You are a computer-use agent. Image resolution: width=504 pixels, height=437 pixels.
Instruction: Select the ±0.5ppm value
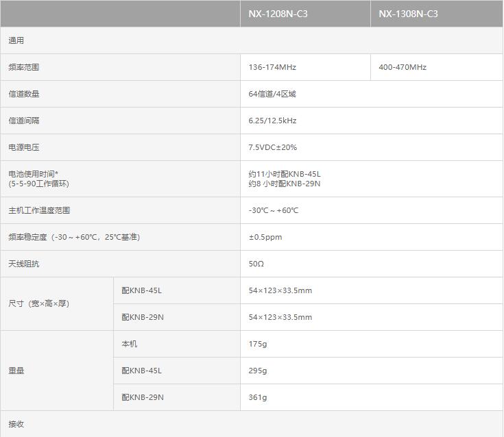click(x=265, y=237)
